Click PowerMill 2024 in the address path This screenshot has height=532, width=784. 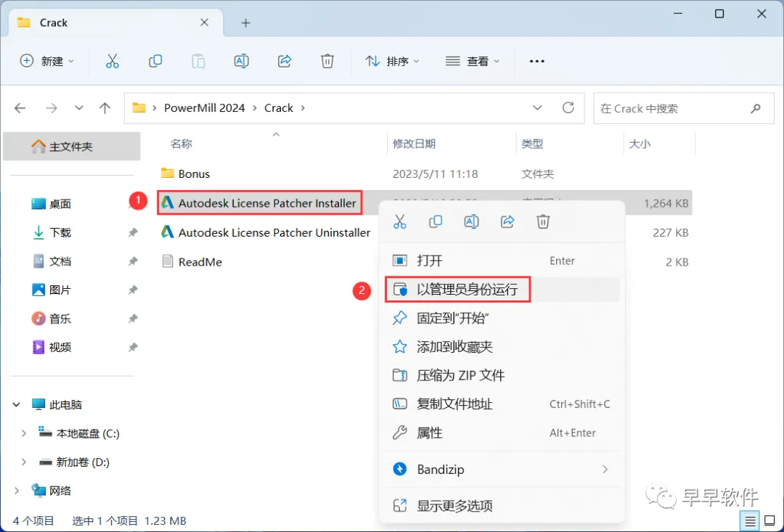205,108
